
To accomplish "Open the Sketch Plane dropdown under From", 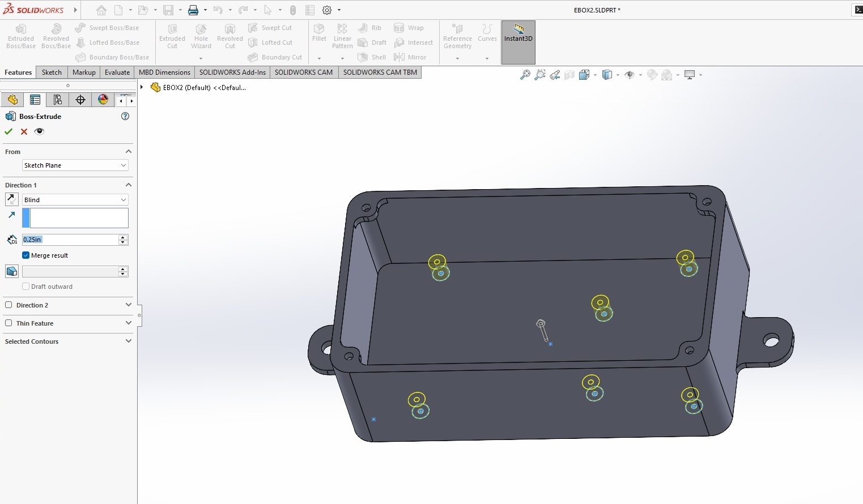I will [75, 165].
